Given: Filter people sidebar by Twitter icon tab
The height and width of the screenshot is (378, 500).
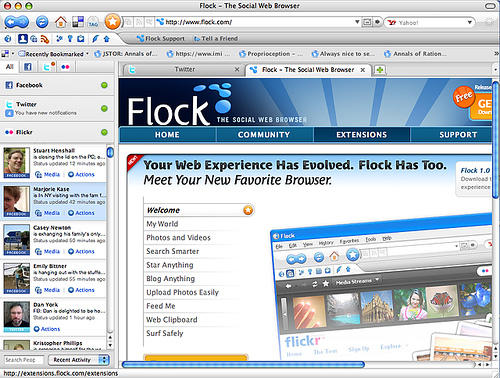Looking at the screenshot, I should click(49, 67).
